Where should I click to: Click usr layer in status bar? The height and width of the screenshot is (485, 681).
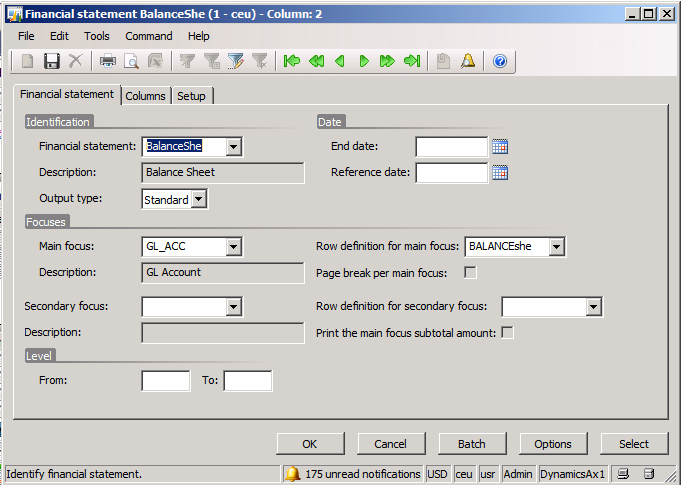[487, 474]
